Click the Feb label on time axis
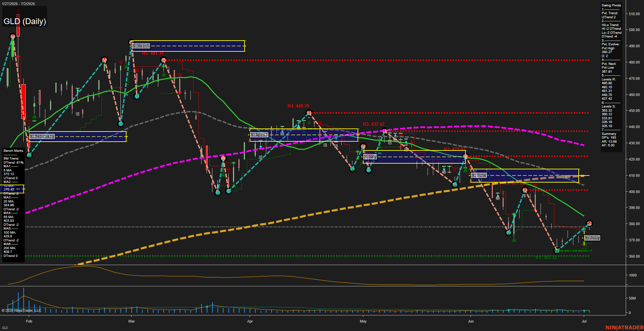 point(29,321)
